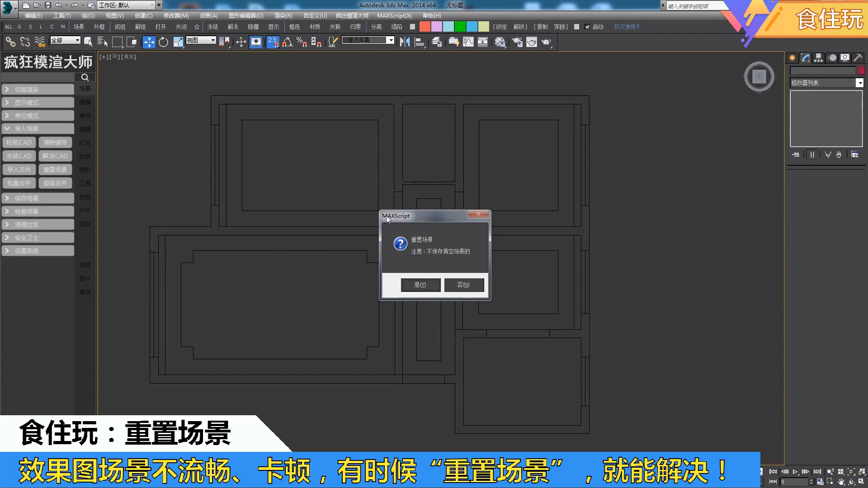This screenshot has height=488, width=868.
Task: Open the Hierarchy panel icon
Action: [x=819, y=59]
